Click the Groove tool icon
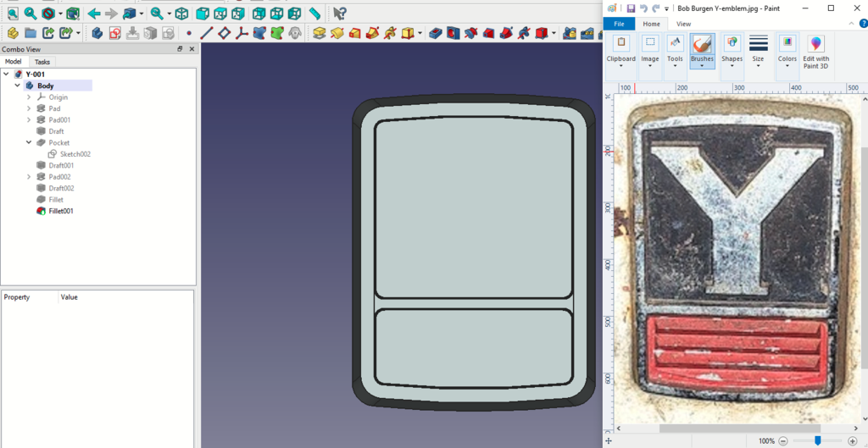Image resolution: width=868 pixels, height=448 pixels. [x=471, y=33]
